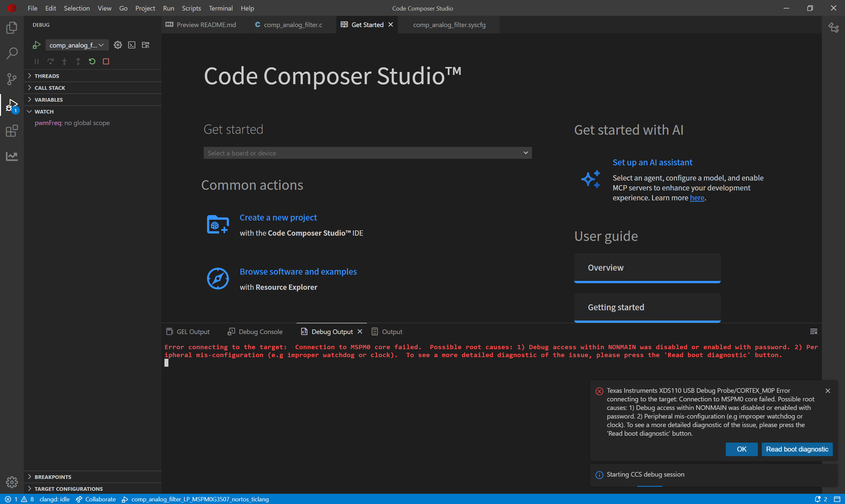This screenshot has width=845, height=504.
Task: Switch to the GEL Output panel tab
Action: point(188,332)
